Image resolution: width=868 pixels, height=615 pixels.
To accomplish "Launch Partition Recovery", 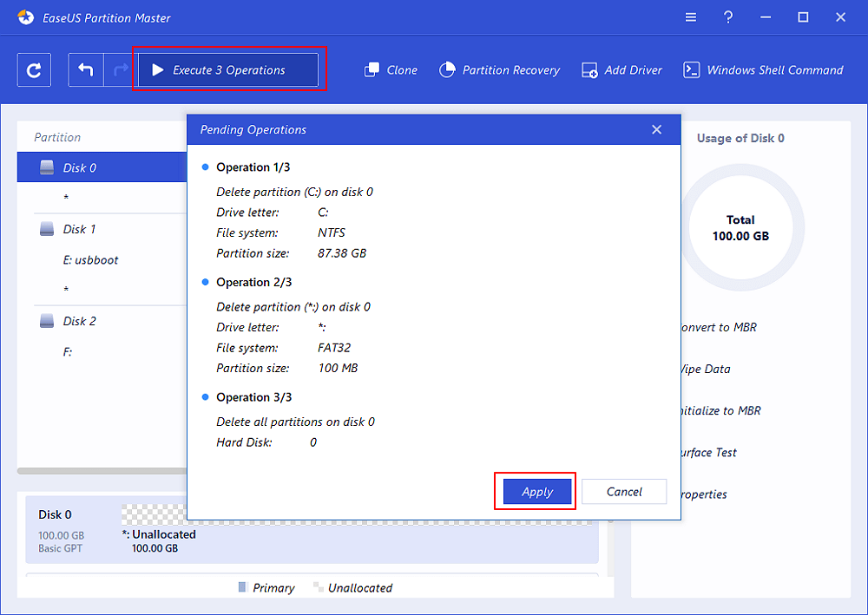I will tap(499, 70).
